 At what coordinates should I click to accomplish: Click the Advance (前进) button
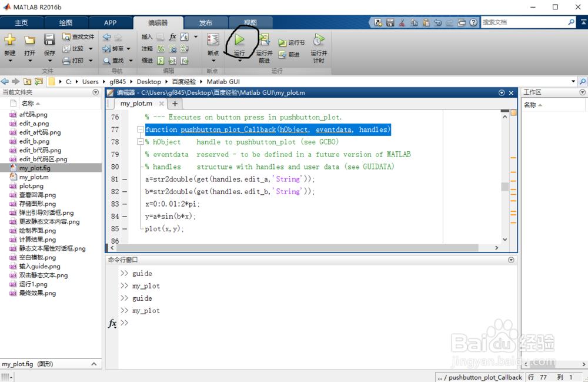289,55
